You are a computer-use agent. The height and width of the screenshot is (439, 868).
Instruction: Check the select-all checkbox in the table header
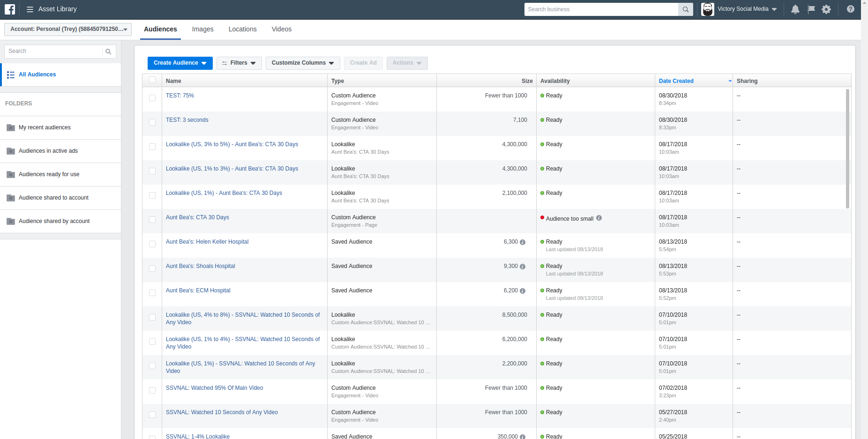click(x=152, y=80)
